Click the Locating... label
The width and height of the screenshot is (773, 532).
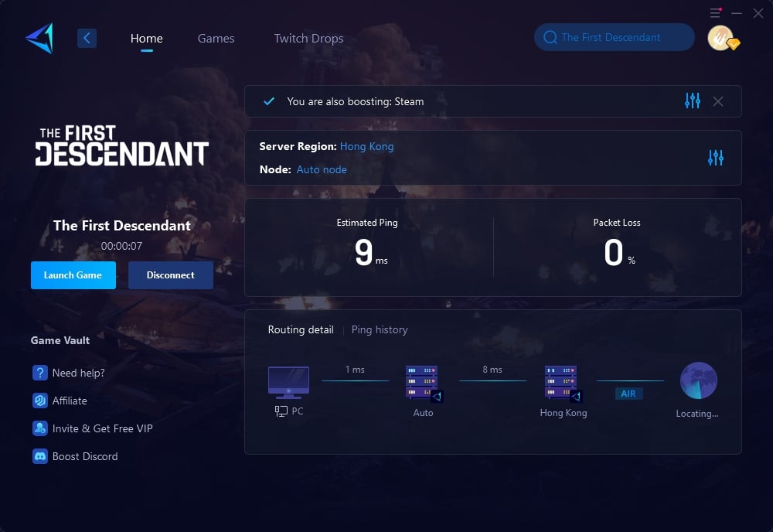click(x=697, y=414)
